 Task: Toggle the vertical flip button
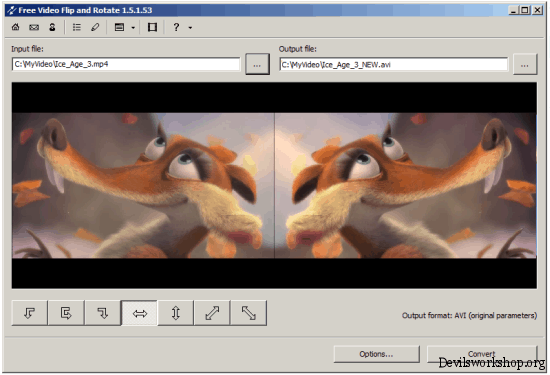pyautogui.click(x=176, y=313)
